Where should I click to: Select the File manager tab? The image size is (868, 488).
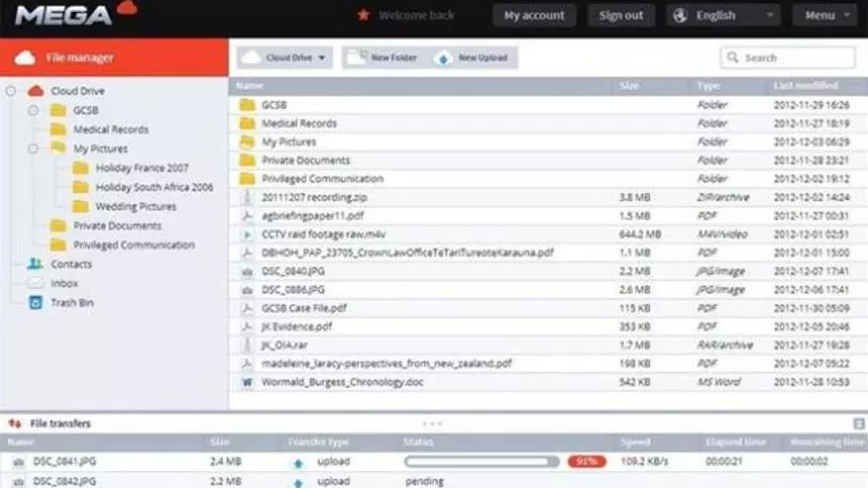pyautogui.click(x=114, y=58)
